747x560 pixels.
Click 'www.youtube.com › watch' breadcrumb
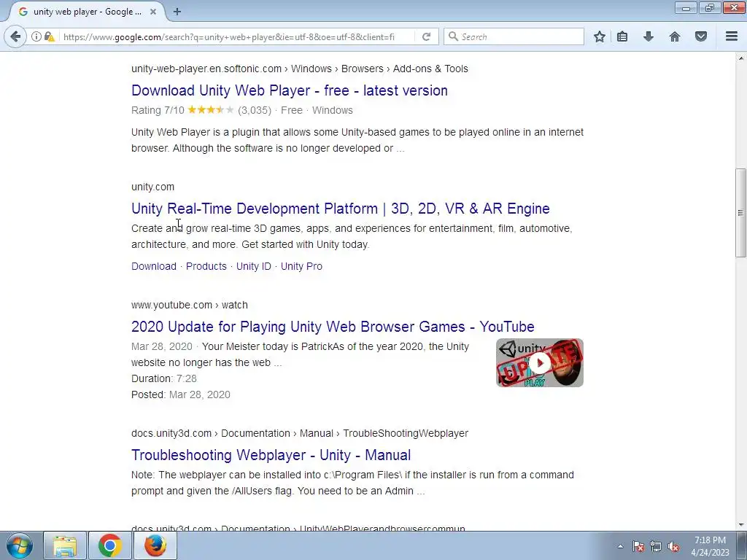[x=190, y=305]
